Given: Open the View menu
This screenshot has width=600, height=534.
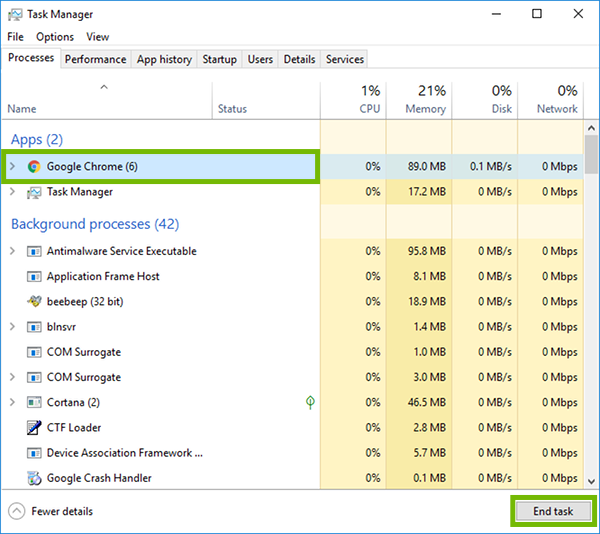Looking at the screenshot, I should tap(98, 37).
